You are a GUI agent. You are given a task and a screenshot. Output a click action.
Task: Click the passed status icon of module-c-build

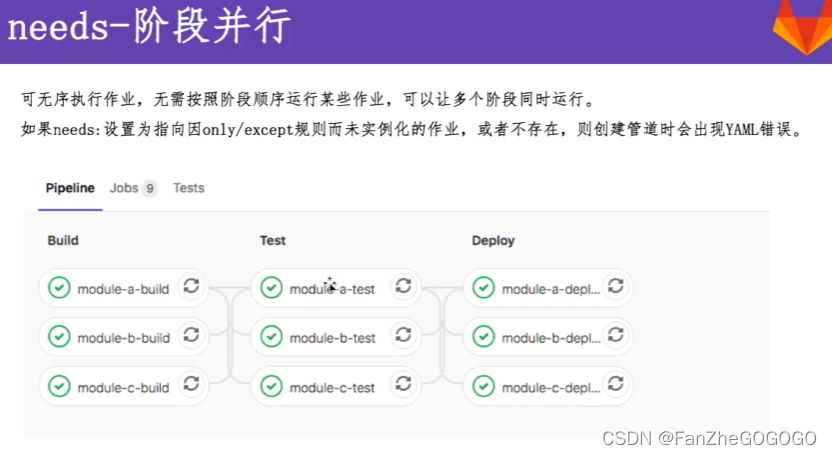click(59, 386)
